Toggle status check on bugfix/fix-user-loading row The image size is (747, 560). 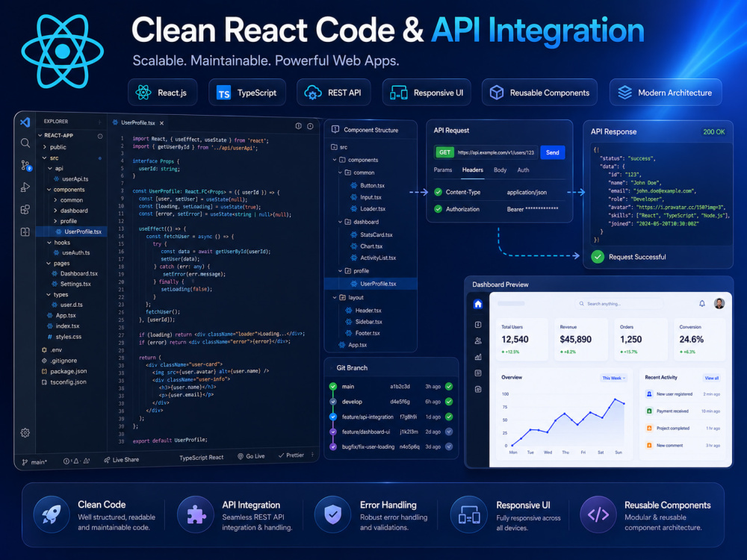coord(449,447)
